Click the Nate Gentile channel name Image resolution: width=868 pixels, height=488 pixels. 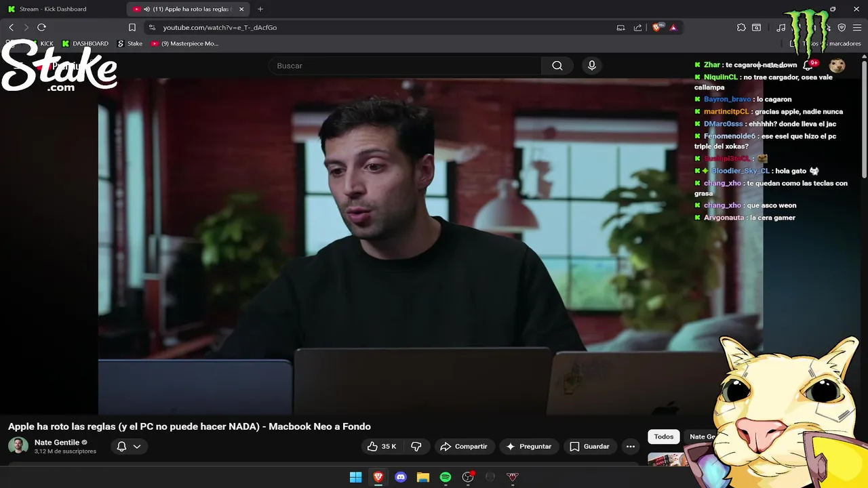pos(57,442)
